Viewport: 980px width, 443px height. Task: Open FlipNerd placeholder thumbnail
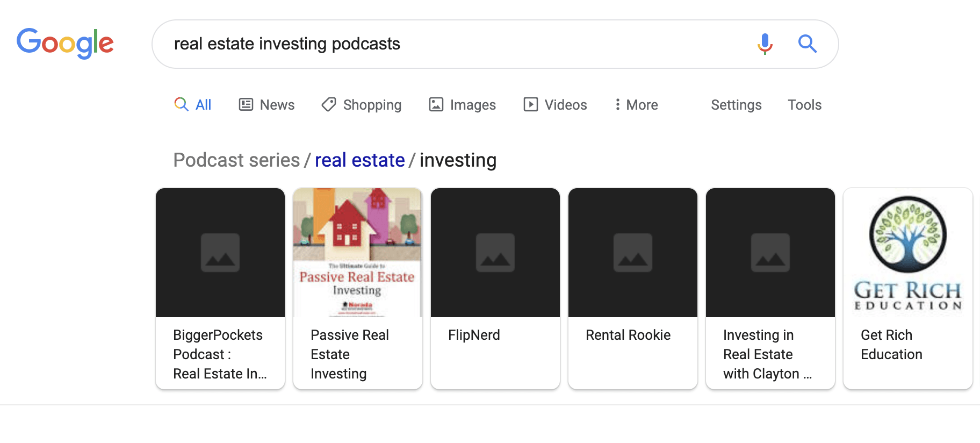pos(495,253)
